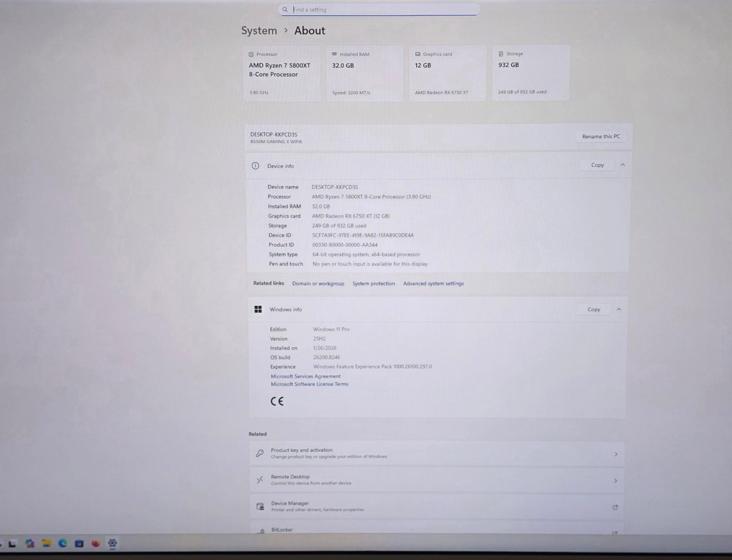This screenshot has width=732, height=560.
Task: Click the Remote Desktop arrows icon
Action: [x=260, y=480]
